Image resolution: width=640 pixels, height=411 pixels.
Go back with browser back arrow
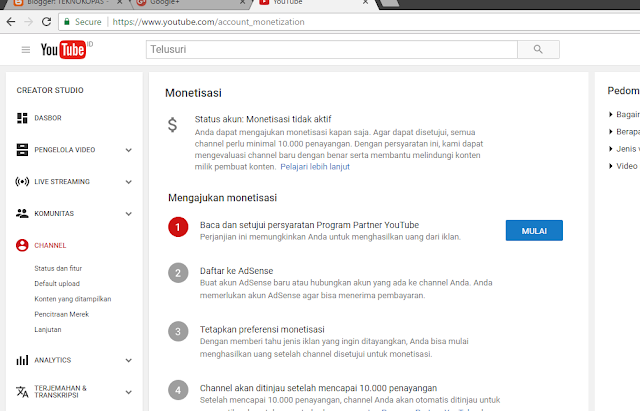pyautogui.click(x=11, y=22)
